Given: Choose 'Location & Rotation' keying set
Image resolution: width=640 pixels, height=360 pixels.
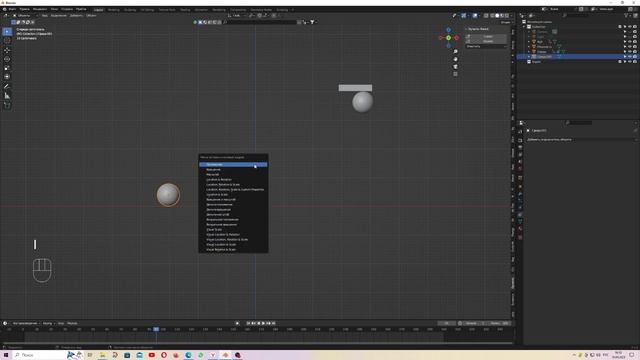Looking at the screenshot, I should click(233, 180).
